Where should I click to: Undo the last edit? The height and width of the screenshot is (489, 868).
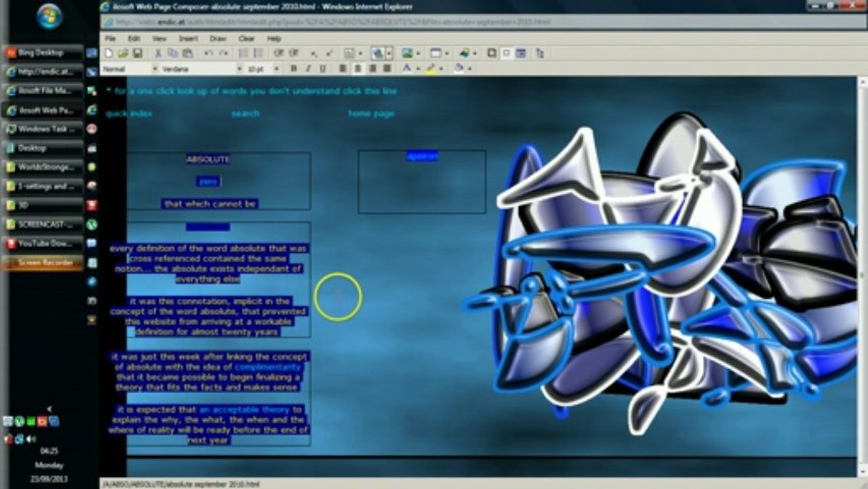coord(208,53)
